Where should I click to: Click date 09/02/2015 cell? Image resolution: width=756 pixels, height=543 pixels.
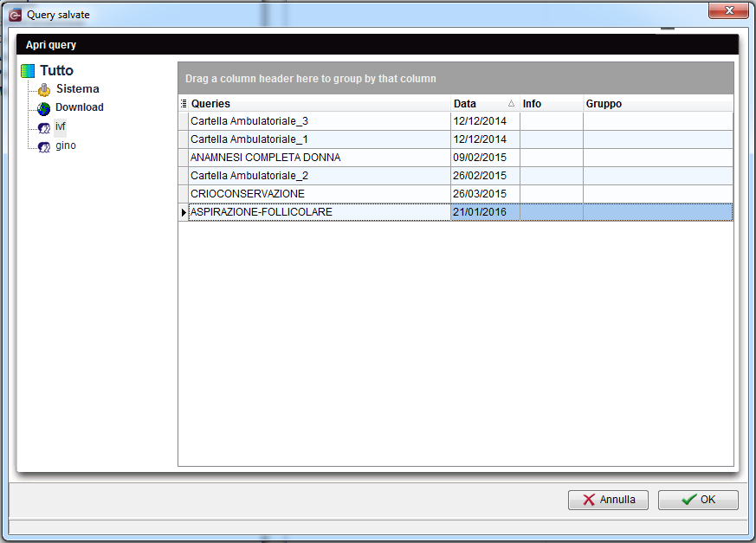coord(485,158)
